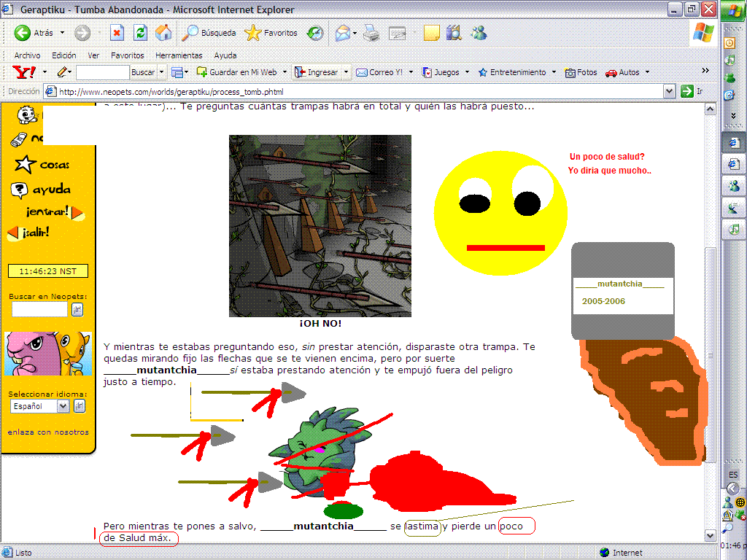The height and width of the screenshot is (560, 747).
Task: Click the Neopets characters banner image
Action: pos(47,354)
